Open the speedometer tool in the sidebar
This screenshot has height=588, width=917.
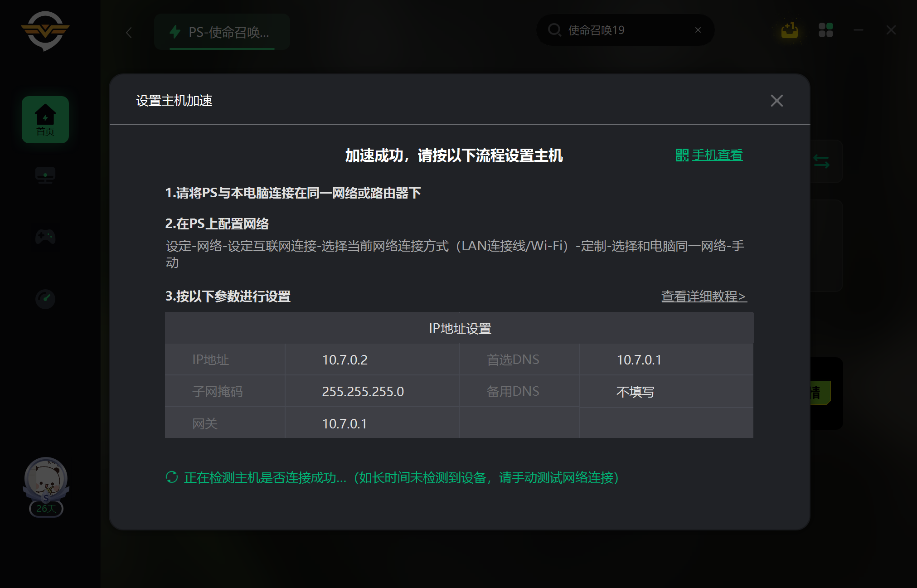(x=45, y=299)
